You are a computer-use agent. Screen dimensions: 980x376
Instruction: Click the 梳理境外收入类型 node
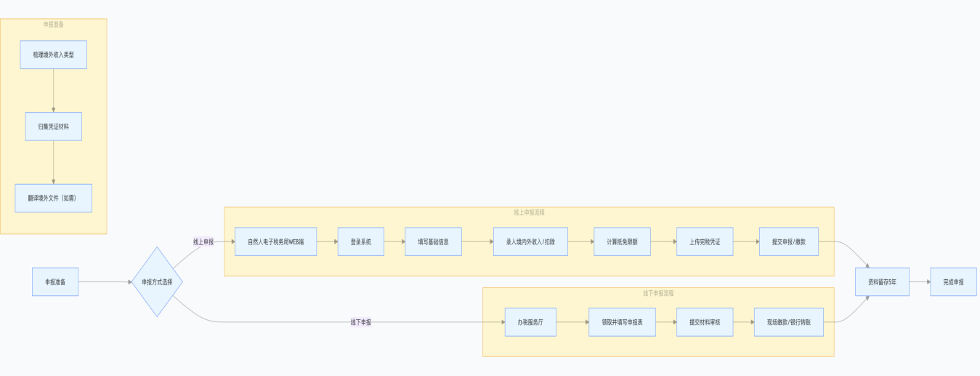click(x=53, y=55)
